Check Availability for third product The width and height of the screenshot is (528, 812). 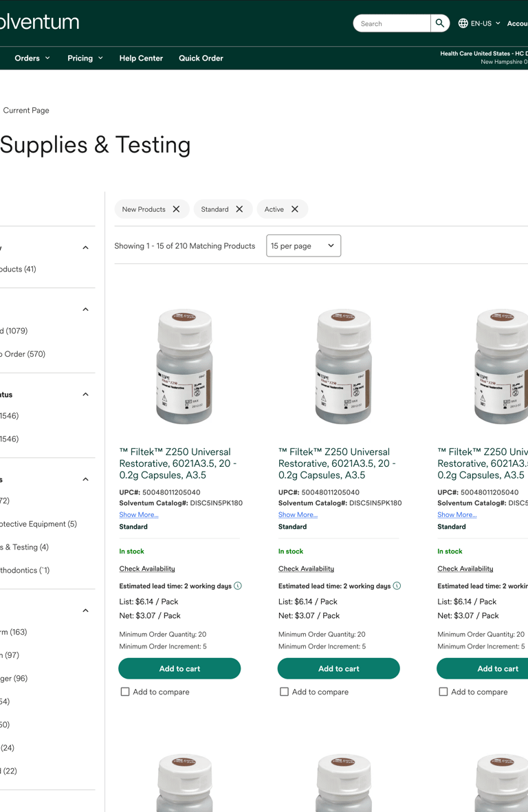coord(465,569)
